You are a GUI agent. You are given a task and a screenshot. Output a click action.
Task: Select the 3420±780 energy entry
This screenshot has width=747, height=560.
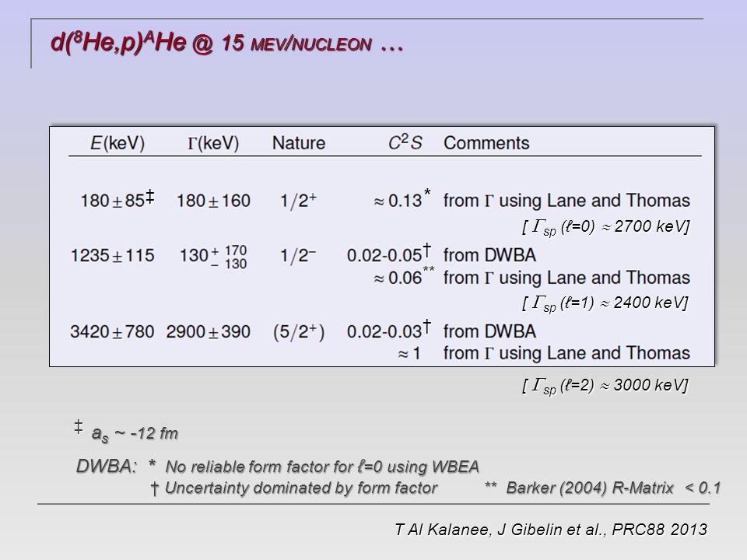pos(112,332)
